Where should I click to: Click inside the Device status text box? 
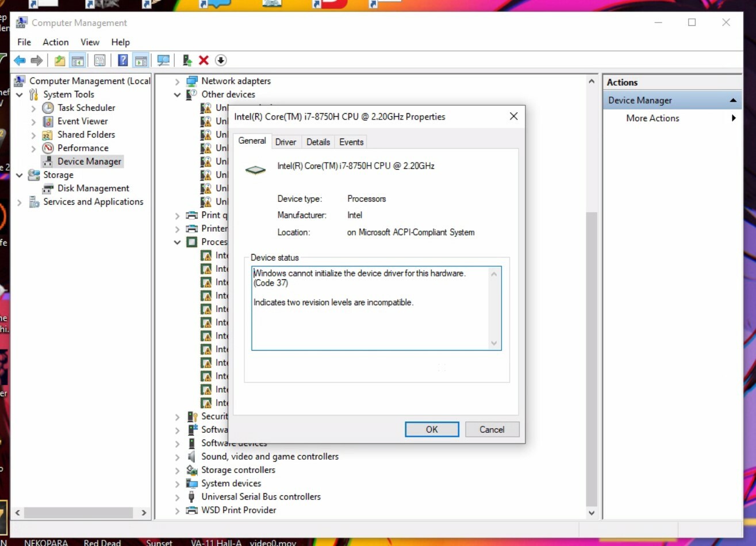[x=376, y=308]
